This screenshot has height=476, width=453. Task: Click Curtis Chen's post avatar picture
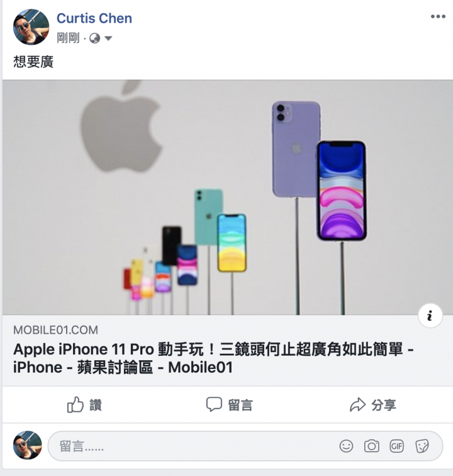31,27
